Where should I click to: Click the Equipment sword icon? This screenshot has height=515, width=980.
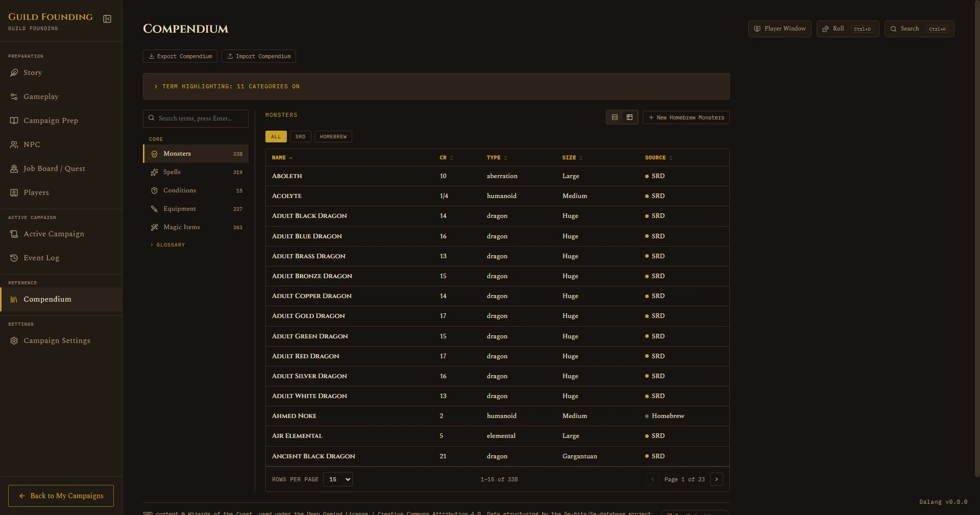tap(154, 209)
